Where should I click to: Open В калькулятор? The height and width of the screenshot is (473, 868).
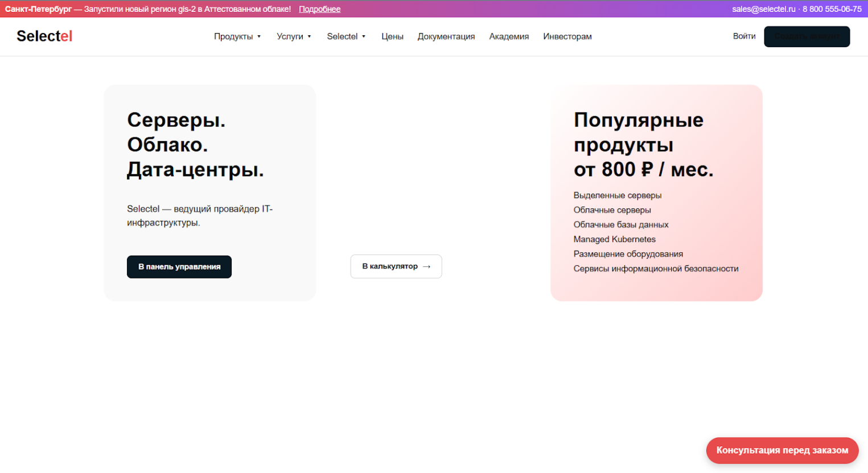click(396, 266)
